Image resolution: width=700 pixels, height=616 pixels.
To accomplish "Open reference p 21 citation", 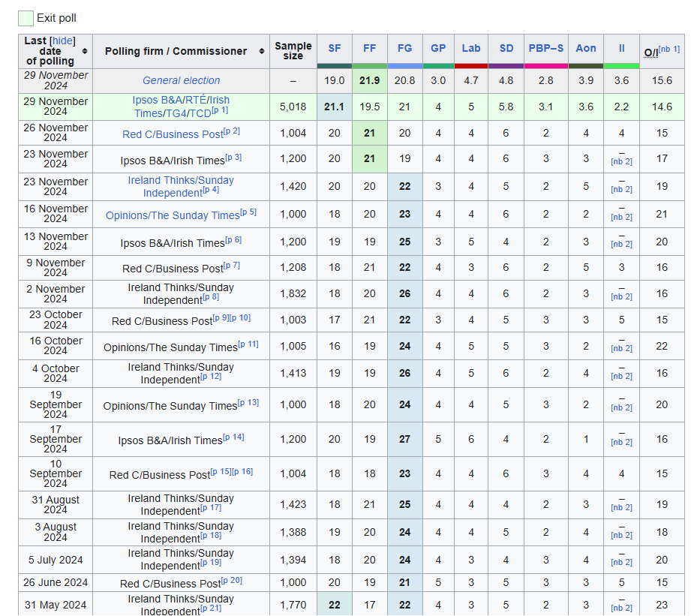I will coord(211,608).
